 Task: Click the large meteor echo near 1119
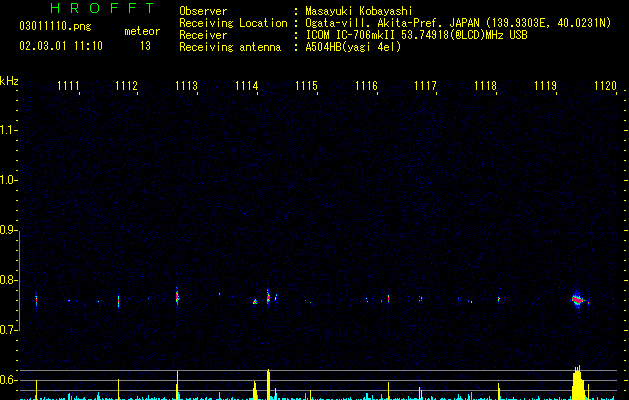[577, 299]
